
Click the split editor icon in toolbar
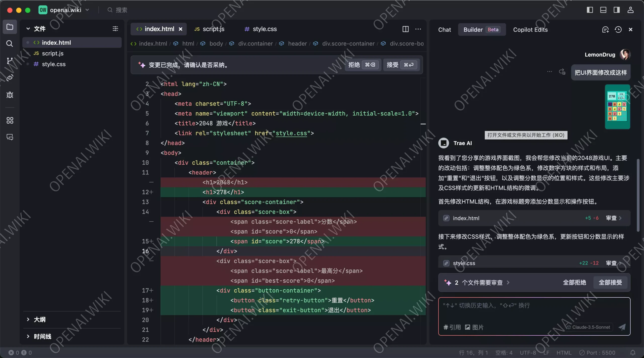[x=405, y=29]
